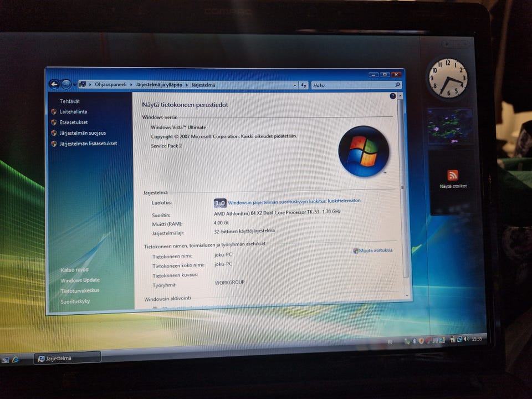
Task: Click the WORKGROUP value text
Action: pos(229,282)
